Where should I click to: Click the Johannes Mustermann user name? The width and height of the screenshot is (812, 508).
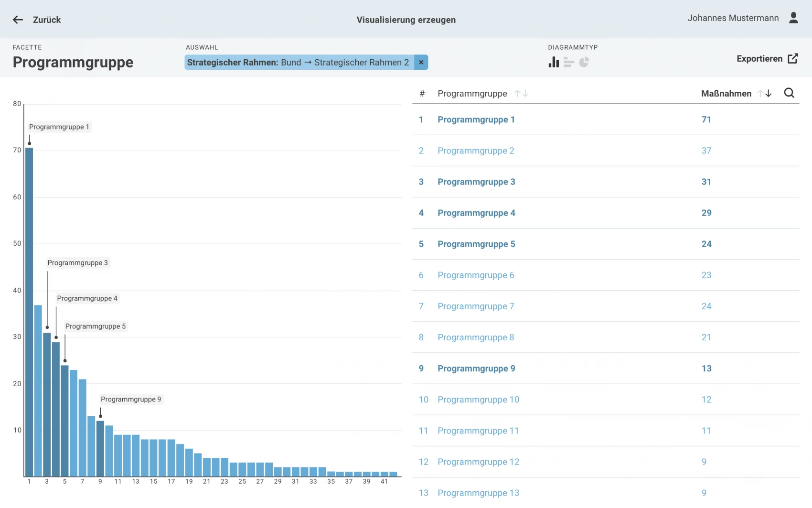coord(733,18)
